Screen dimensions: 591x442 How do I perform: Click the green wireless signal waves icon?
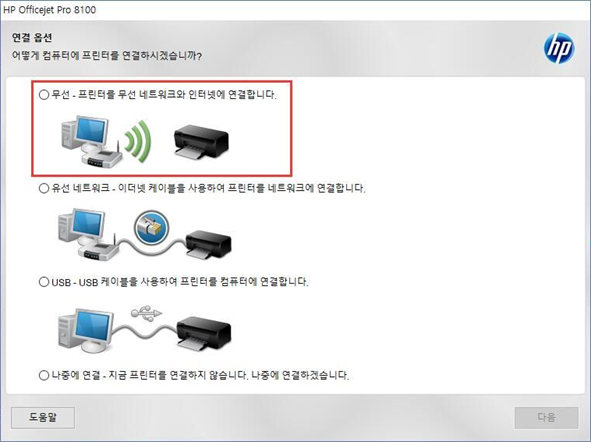(138, 142)
